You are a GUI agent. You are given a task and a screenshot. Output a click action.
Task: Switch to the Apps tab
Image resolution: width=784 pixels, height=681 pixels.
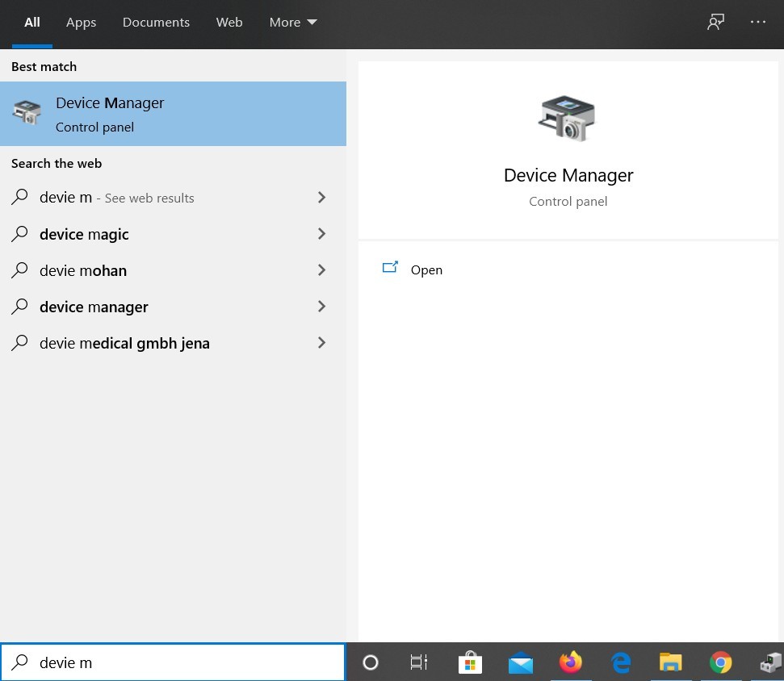coord(81,23)
